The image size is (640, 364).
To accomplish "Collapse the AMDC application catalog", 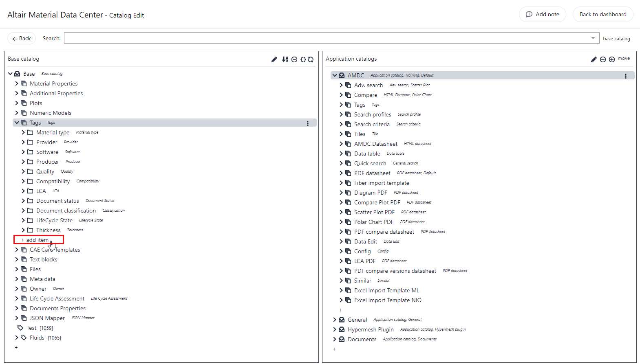I will (335, 75).
